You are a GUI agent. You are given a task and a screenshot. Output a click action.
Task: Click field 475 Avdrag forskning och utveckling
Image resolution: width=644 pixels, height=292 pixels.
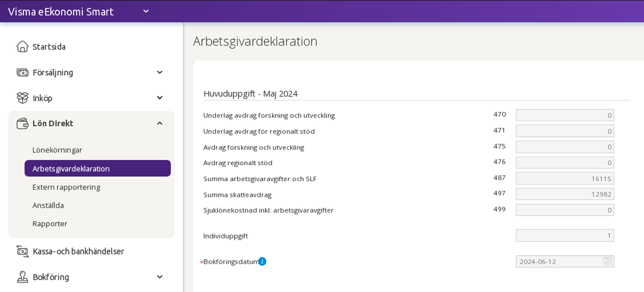pos(565,146)
